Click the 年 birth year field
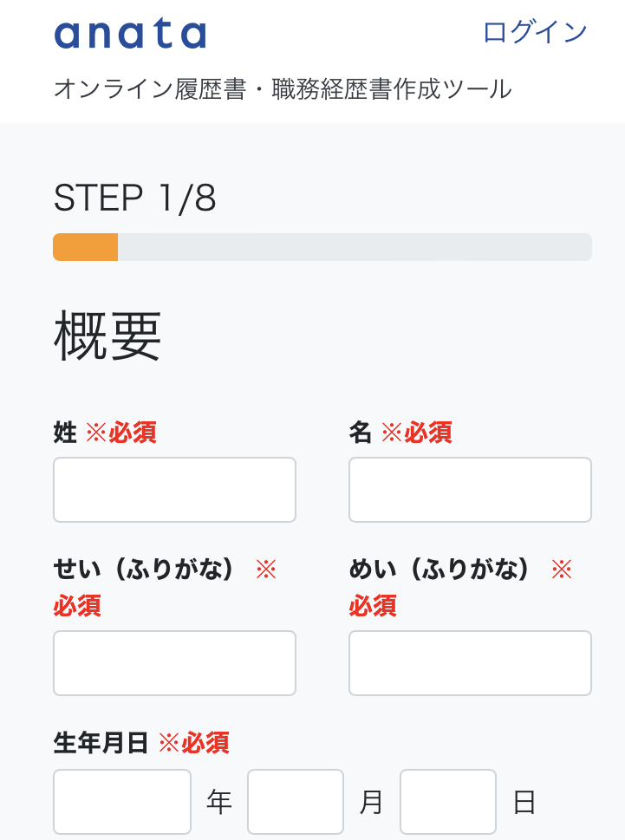The width and height of the screenshot is (625, 840). pos(121,801)
